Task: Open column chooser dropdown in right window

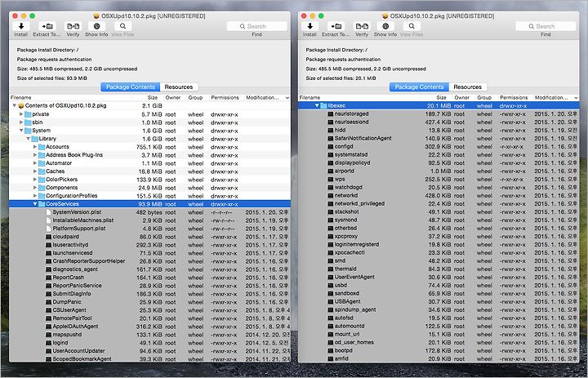Action: (576, 98)
